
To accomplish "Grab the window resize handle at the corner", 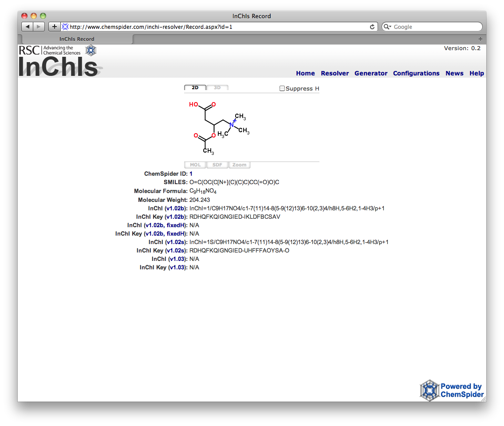I will pos(484,398).
